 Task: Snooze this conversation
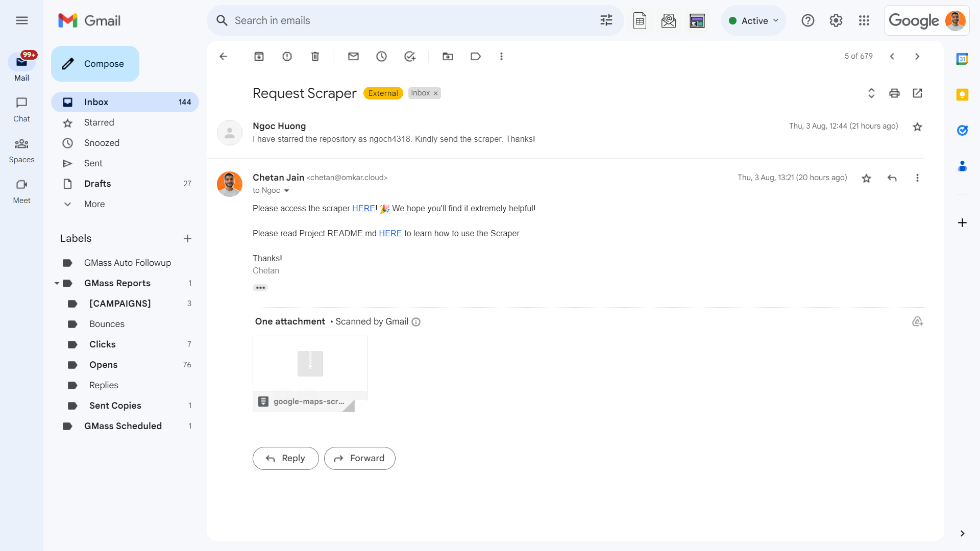pos(381,57)
